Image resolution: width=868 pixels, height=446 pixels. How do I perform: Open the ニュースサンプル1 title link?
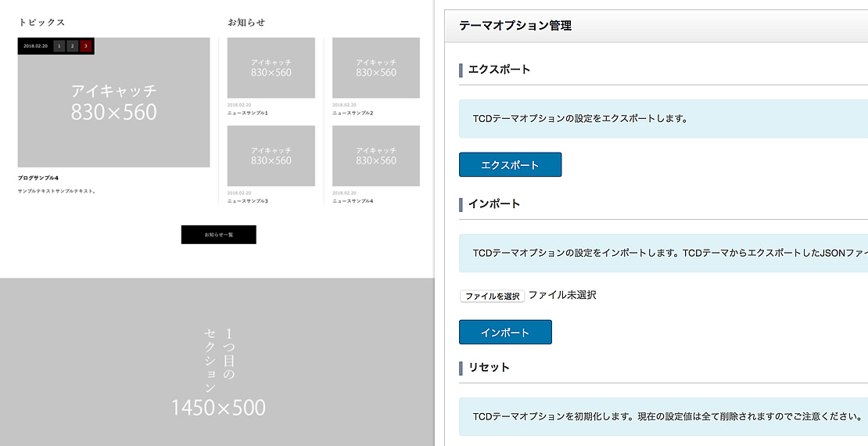248,113
